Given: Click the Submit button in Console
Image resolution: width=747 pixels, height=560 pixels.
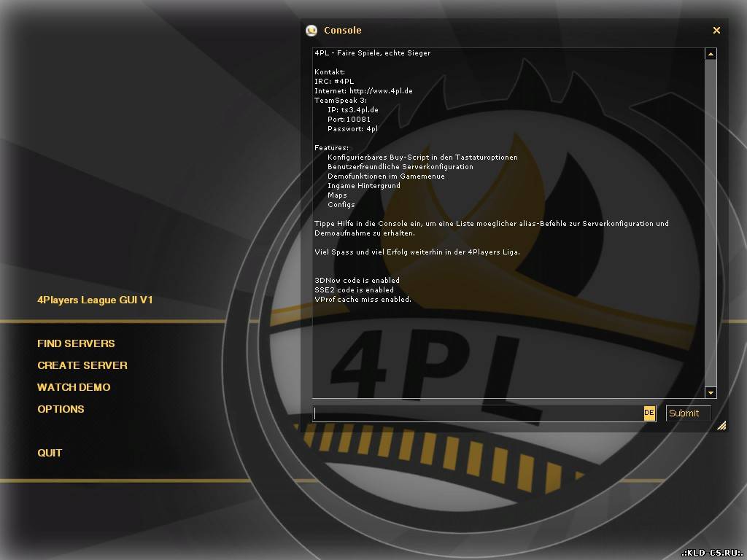Looking at the screenshot, I should click(x=688, y=413).
